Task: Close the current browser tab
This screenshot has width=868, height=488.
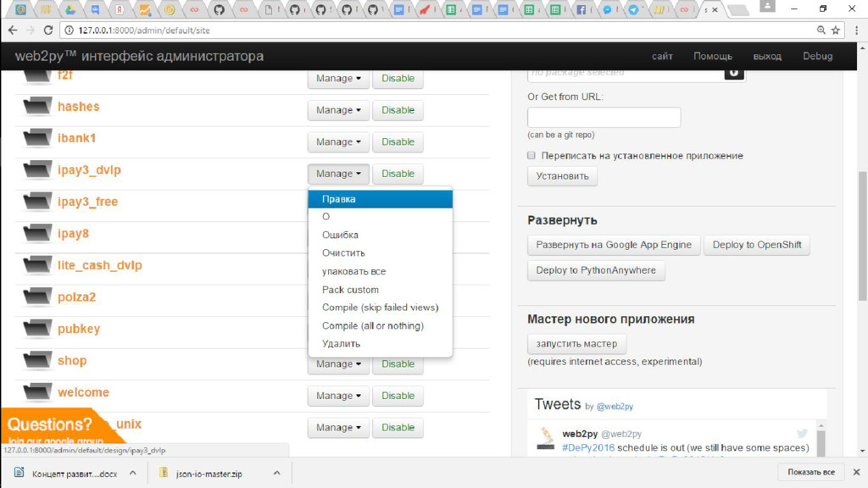Action: point(715,9)
